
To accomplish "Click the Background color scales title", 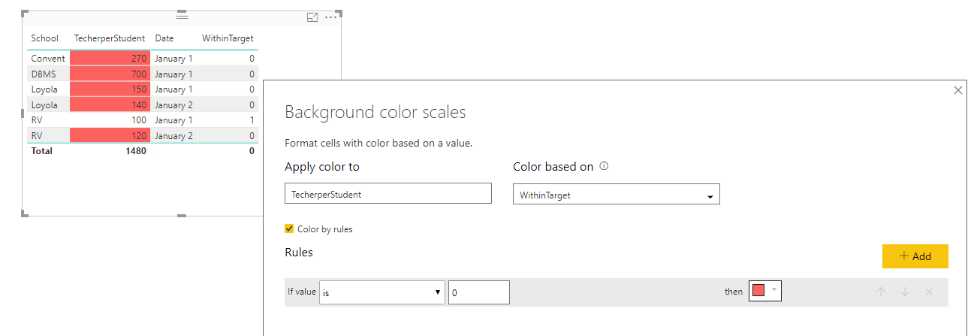I will click(375, 113).
